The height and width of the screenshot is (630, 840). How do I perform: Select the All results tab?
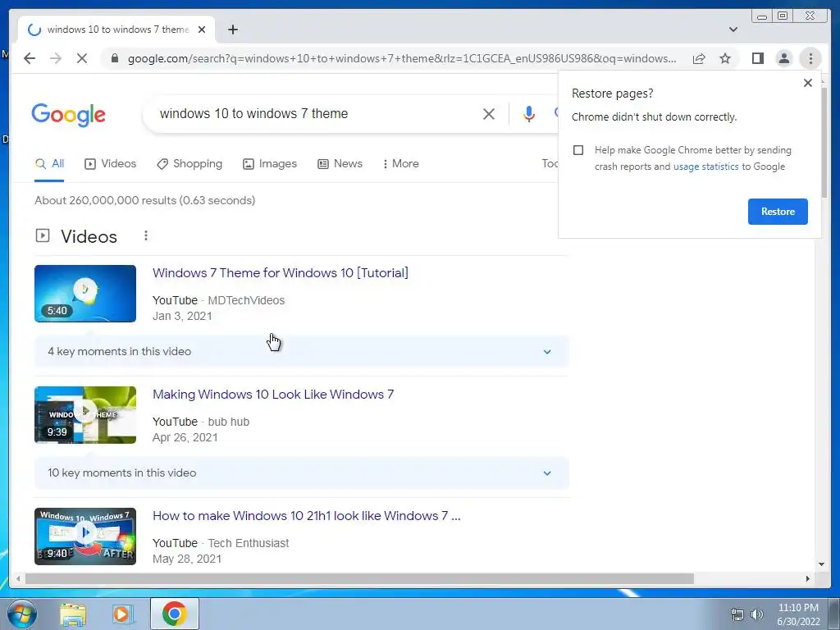[49, 164]
